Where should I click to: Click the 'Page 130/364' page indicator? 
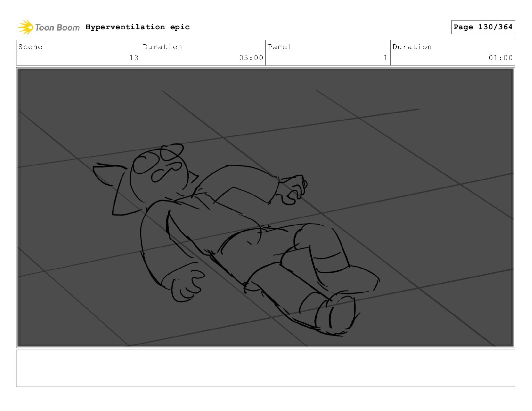tap(483, 27)
